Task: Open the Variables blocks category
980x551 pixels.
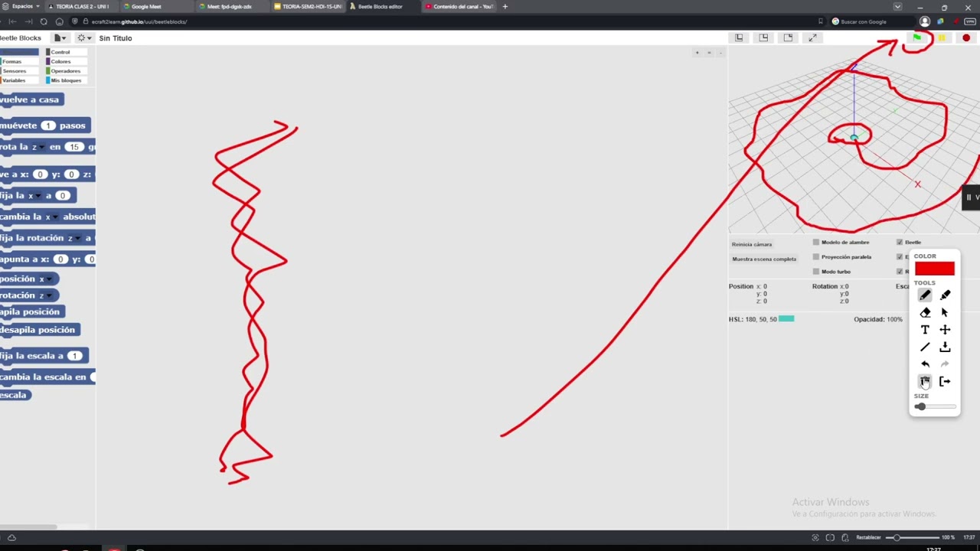Action: point(19,80)
